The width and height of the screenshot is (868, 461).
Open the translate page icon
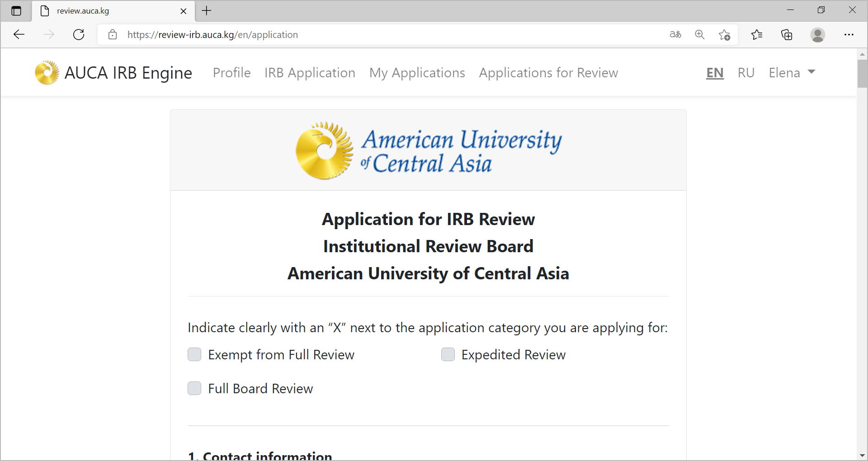click(x=675, y=34)
